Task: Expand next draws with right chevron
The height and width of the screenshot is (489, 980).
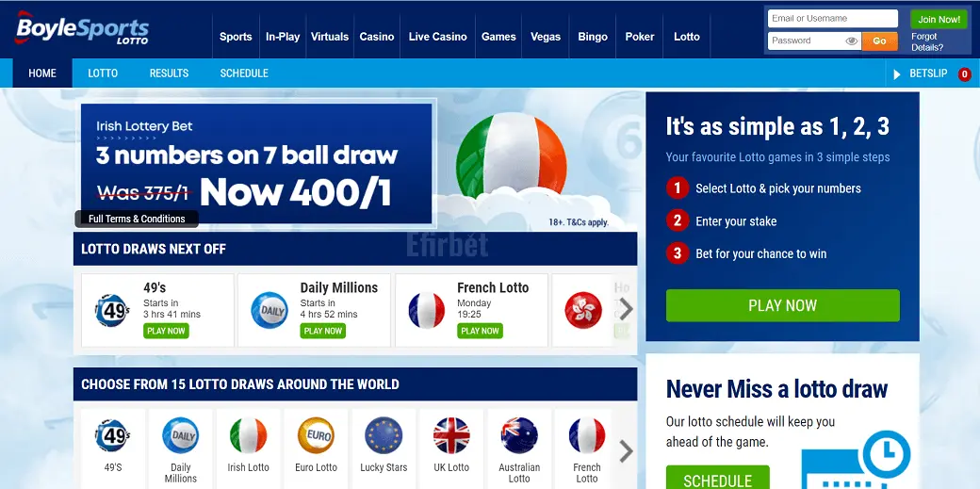Action: click(626, 309)
